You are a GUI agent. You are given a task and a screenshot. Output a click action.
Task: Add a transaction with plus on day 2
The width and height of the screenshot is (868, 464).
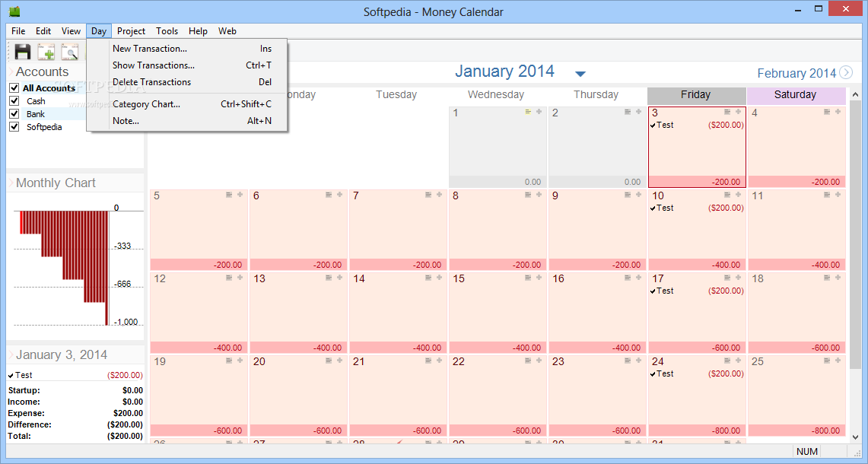(639, 112)
